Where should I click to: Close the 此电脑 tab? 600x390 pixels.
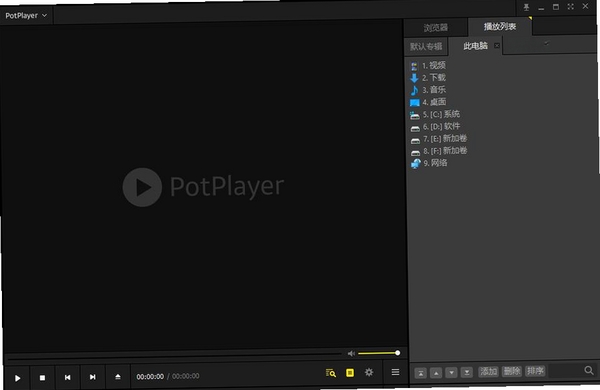497,46
